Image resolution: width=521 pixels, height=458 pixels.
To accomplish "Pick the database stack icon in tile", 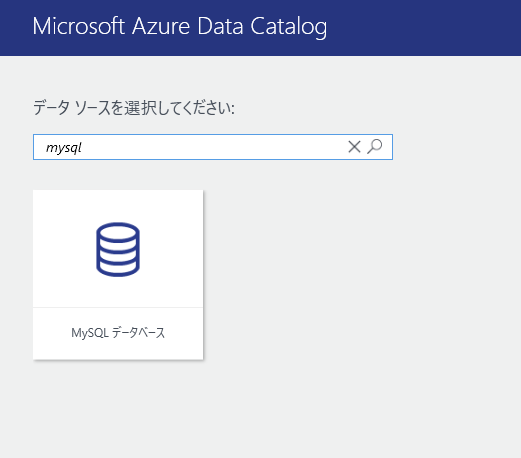I will (x=118, y=249).
